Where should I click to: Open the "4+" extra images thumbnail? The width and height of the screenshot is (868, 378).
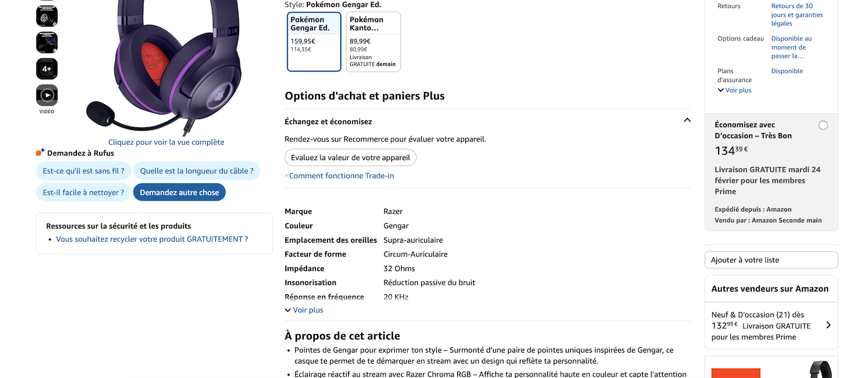[46, 68]
